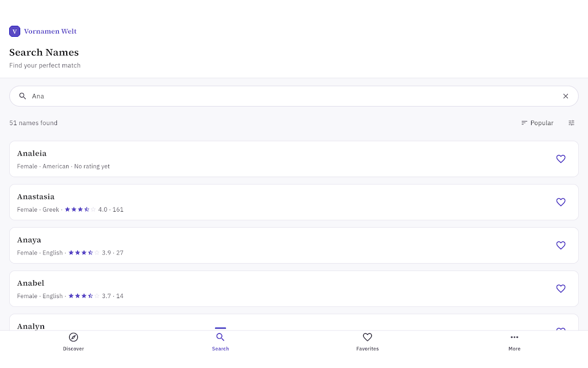The height and width of the screenshot is (368, 588).
Task: Open the More menu tab
Action: click(x=514, y=342)
